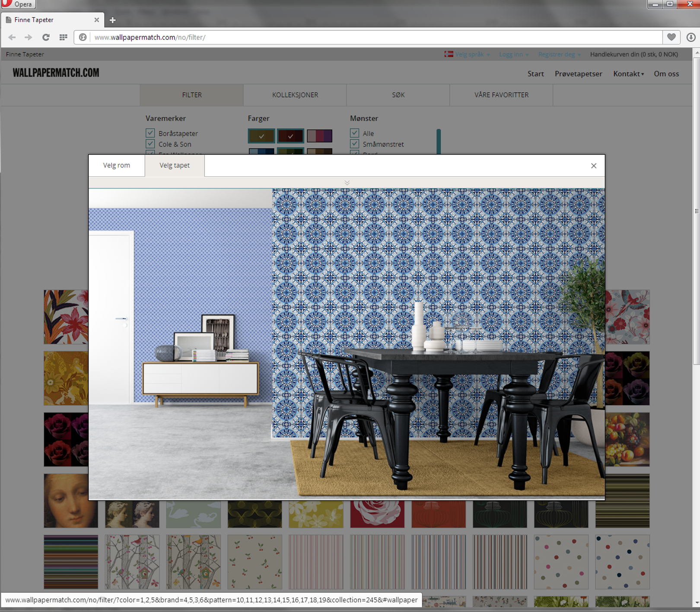
Task: Select the dark red color swatch
Action: pos(290,136)
